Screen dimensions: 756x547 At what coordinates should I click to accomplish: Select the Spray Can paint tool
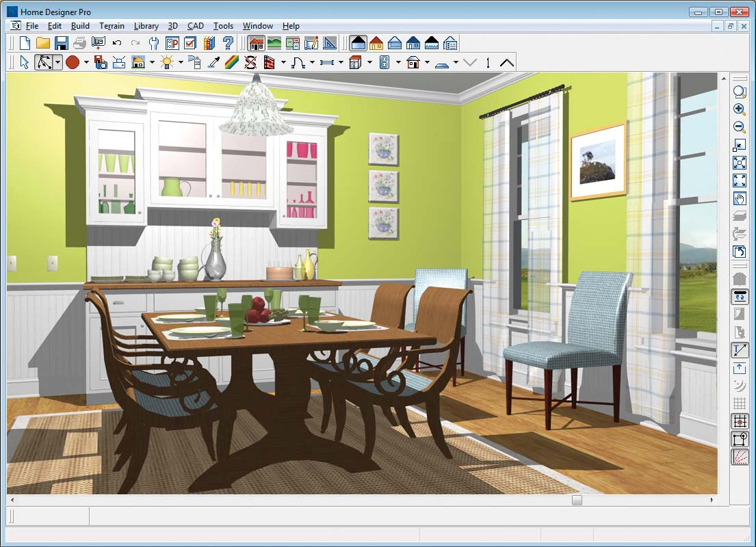click(x=195, y=63)
